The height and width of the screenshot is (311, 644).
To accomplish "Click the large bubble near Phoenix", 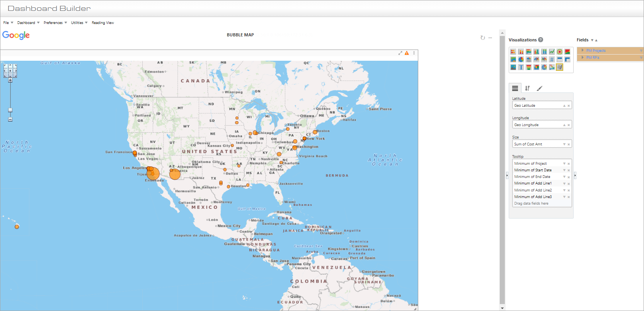I will click(x=175, y=174).
